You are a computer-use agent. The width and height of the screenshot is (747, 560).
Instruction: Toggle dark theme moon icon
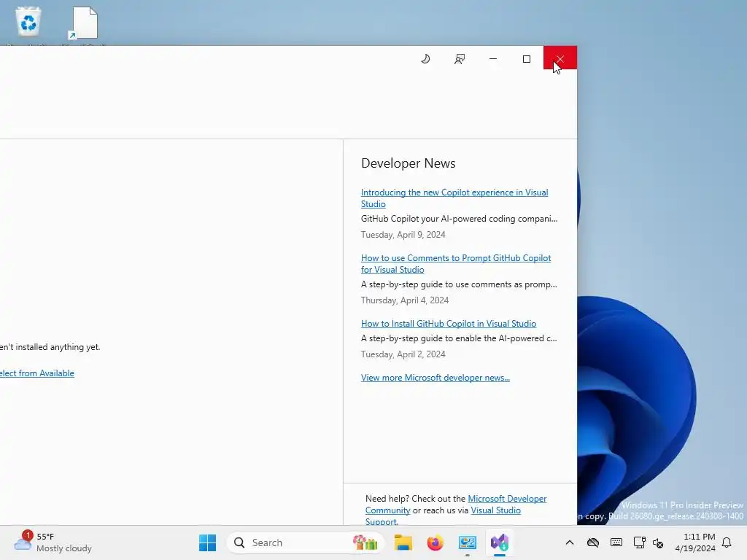tap(425, 59)
